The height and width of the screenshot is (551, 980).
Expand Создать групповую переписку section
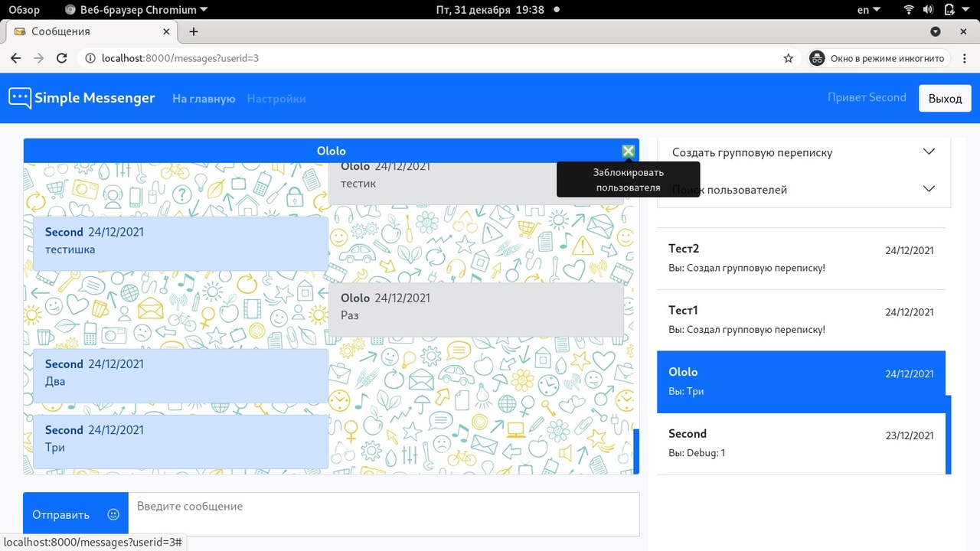(804, 152)
